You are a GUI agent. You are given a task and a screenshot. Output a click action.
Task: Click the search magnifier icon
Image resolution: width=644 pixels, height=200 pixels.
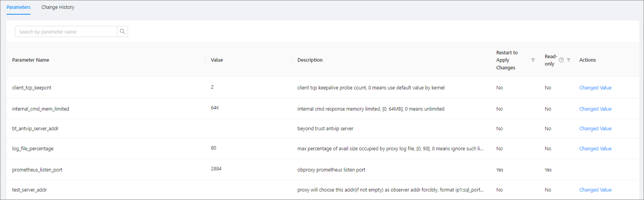[x=122, y=32]
